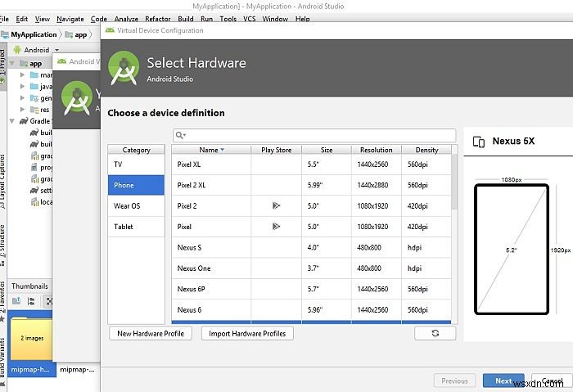Screen dimensions: 573x392
Task: Click Play Store icon in Pixel row
Action: coord(276,227)
